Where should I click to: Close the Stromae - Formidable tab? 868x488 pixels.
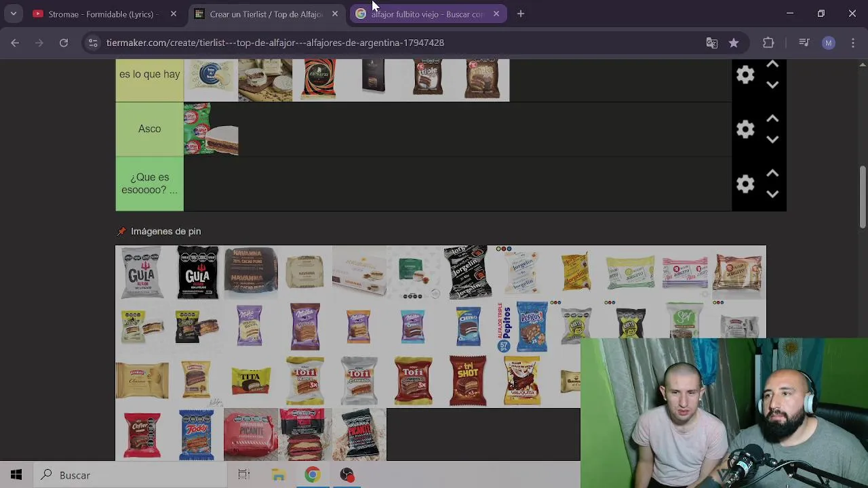click(174, 14)
